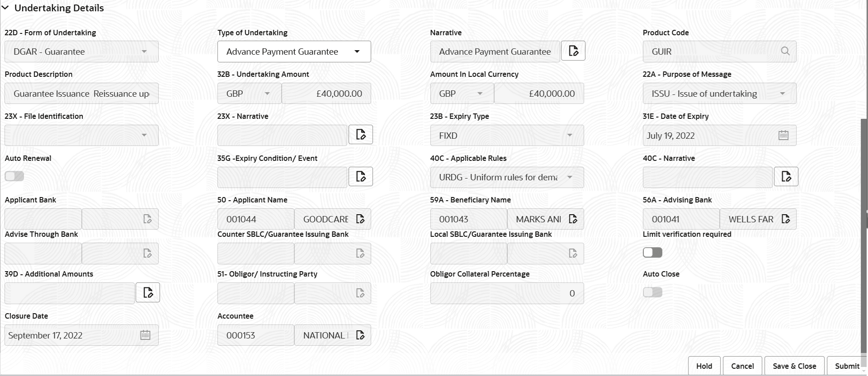
Task: Click the Accountee party details icon
Action: (x=360, y=335)
